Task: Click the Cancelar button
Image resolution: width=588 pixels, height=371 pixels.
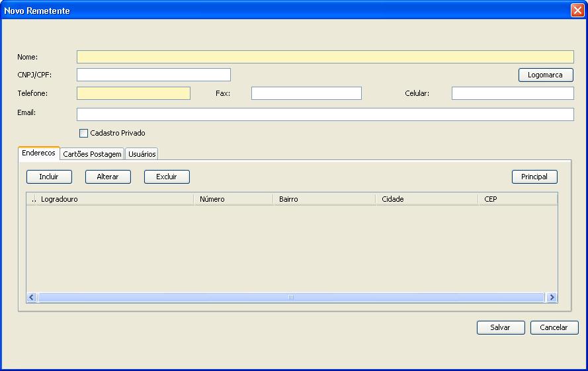Action: [x=554, y=327]
